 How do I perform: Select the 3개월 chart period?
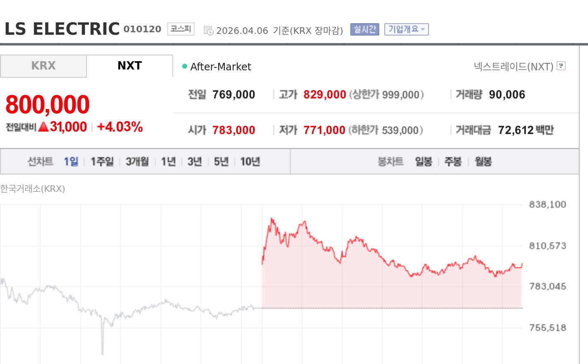tap(138, 162)
